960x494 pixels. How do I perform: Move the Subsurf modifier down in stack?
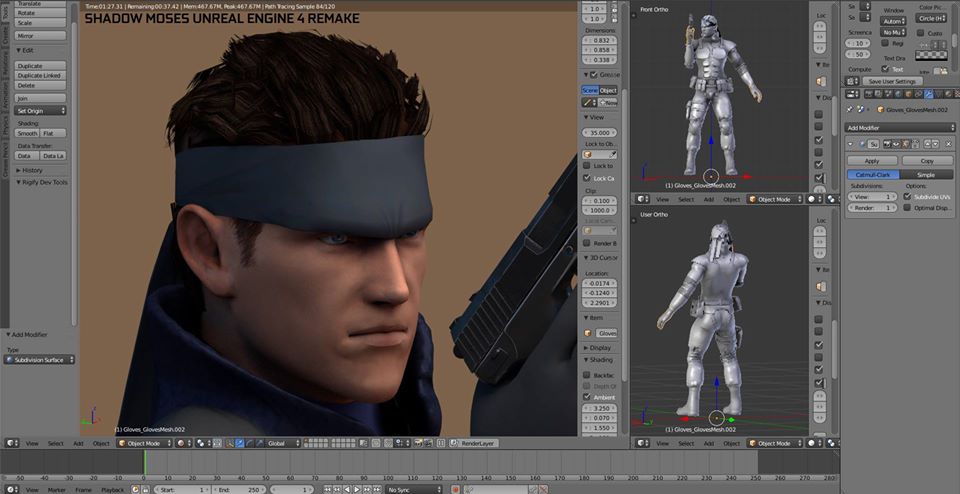tap(936, 144)
